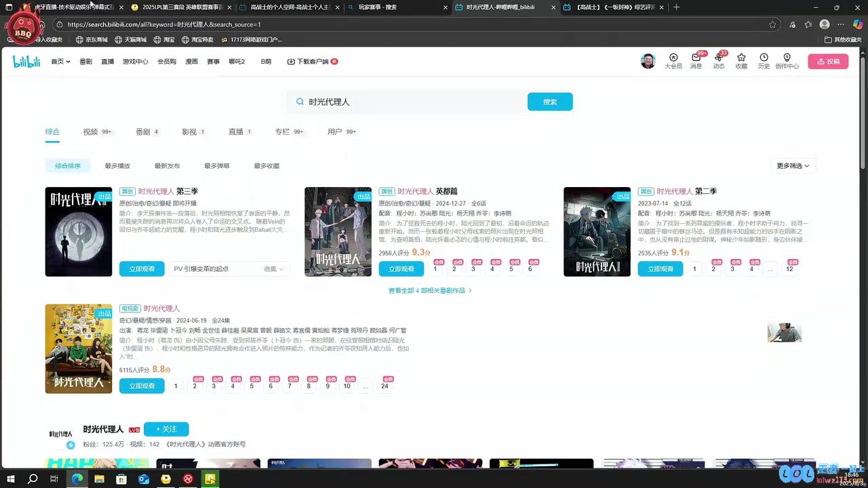Follow 时光代理人 account with 关注 button
The height and width of the screenshot is (488, 868).
point(166,429)
